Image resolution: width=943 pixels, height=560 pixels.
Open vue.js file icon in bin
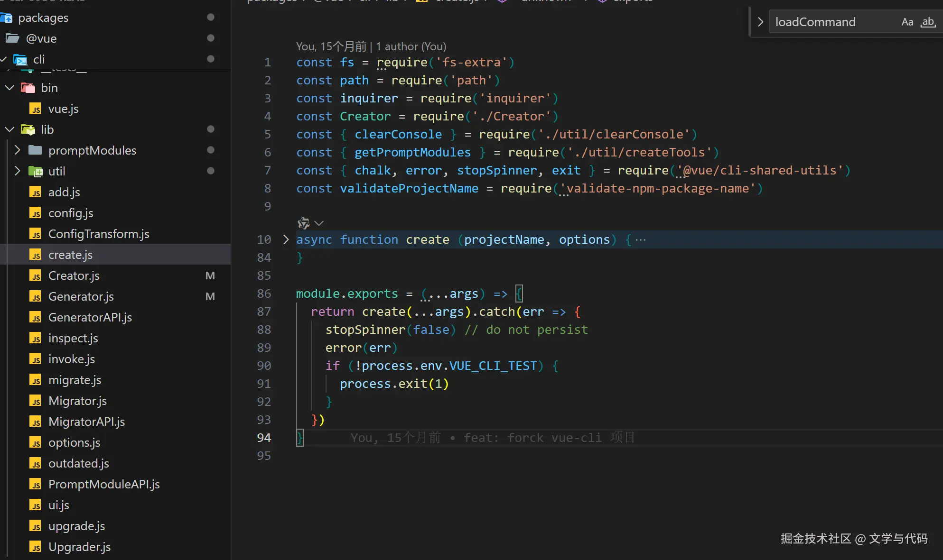35,109
